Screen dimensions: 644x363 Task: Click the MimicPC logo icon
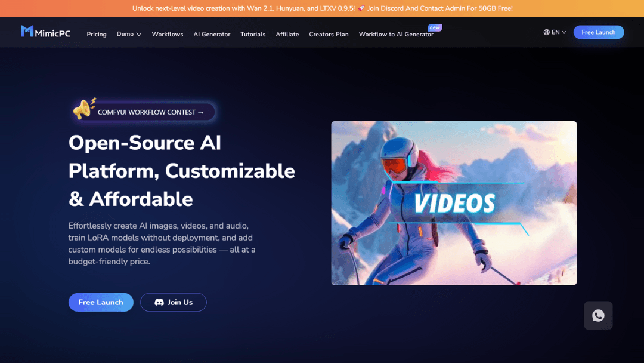coord(27,32)
